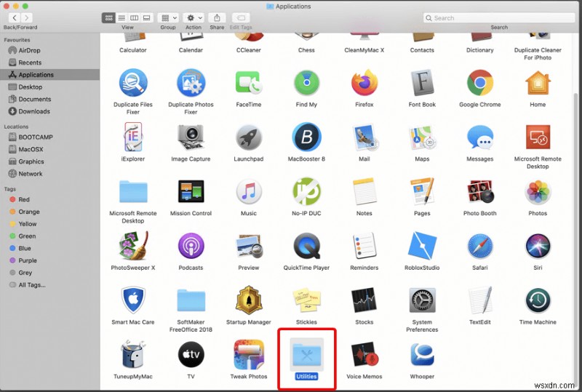582x392 pixels.
Task: Select the PhotoSweeper X app icon
Action: click(x=133, y=246)
